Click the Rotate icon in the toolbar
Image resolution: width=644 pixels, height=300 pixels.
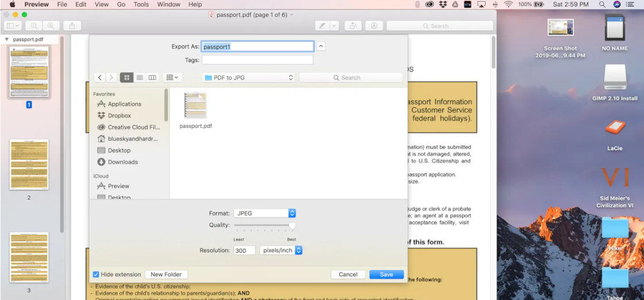pos(353,26)
